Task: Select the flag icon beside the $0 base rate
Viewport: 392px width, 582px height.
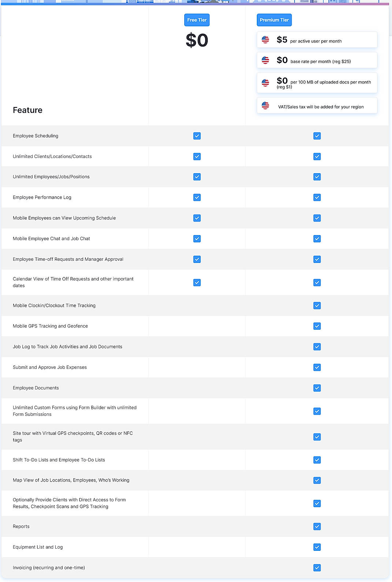Action: click(x=265, y=60)
